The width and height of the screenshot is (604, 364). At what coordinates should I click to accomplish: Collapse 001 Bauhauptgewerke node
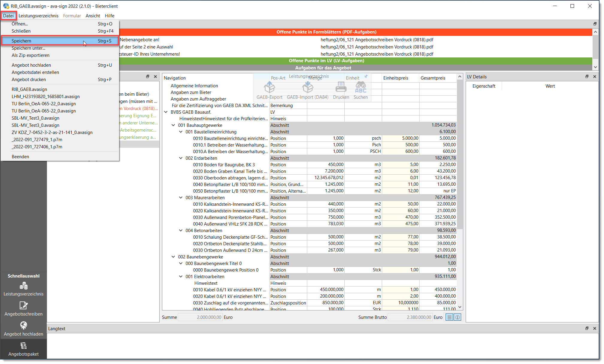click(173, 125)
